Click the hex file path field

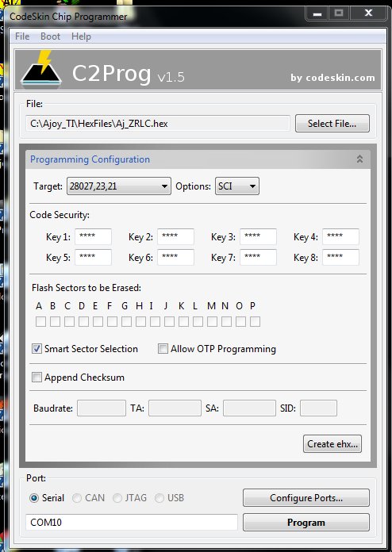click(x=158, y=124)
